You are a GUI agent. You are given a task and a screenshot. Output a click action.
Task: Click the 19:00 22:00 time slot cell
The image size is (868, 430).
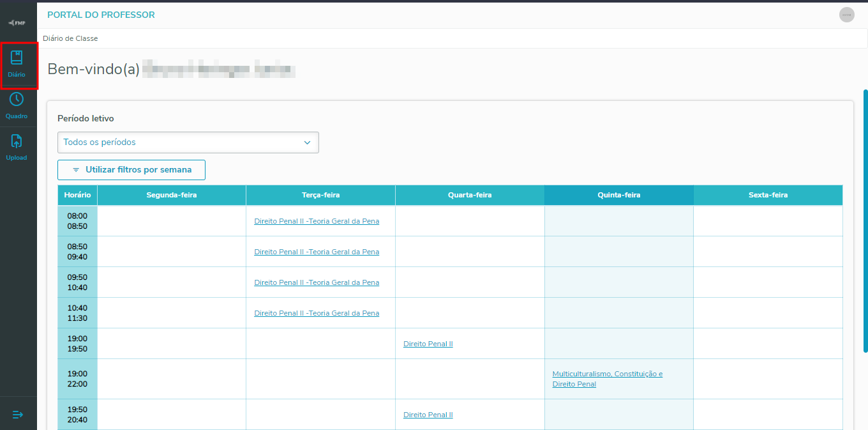click(78, 379)
